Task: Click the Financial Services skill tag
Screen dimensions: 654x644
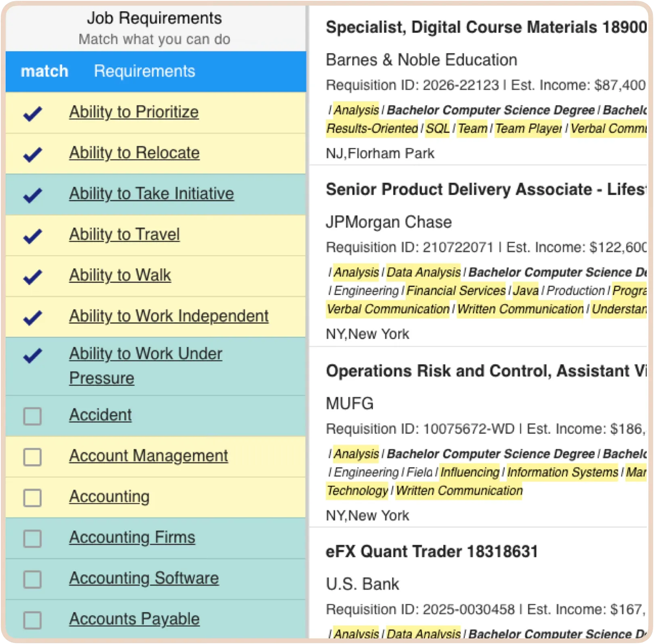Action: tap(456, 291)
